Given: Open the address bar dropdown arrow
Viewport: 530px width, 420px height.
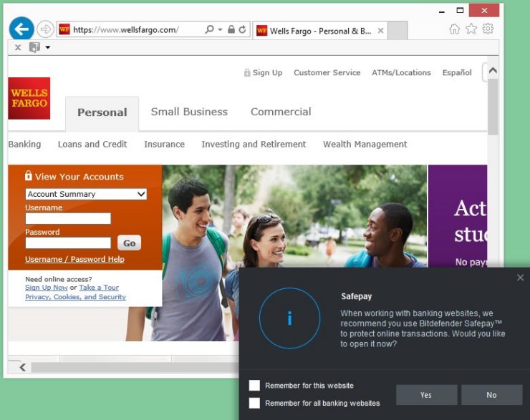Looking at the screenshot, I should coord(220,30).
